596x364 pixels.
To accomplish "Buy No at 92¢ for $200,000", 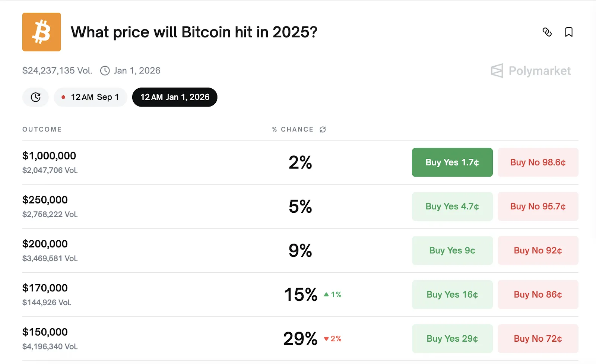I will coord(538,250).
